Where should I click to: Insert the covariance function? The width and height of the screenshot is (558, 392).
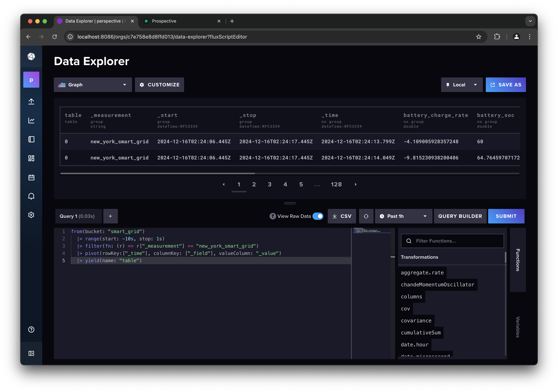pyautogui.click(x=416, y=321)
